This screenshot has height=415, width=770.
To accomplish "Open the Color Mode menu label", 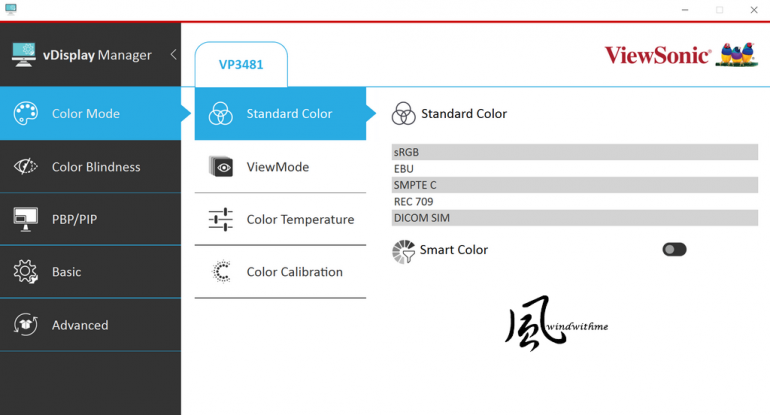I will pos(86,113).
